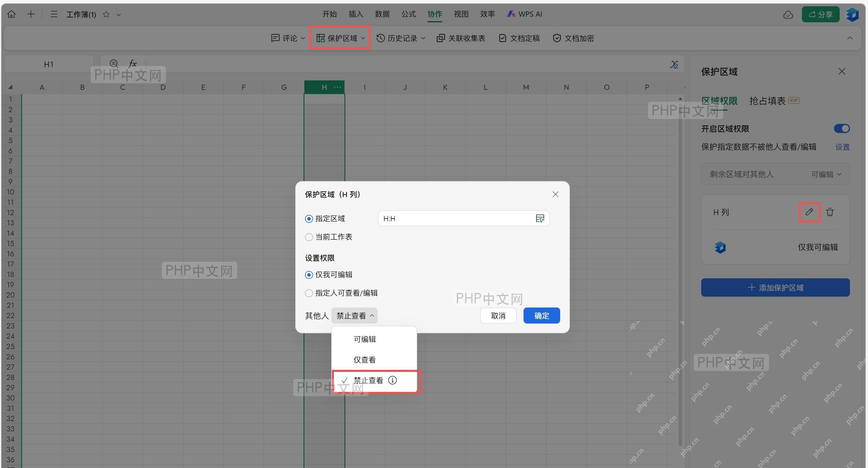Choose 仅查看 from the dropdown list

374,360
